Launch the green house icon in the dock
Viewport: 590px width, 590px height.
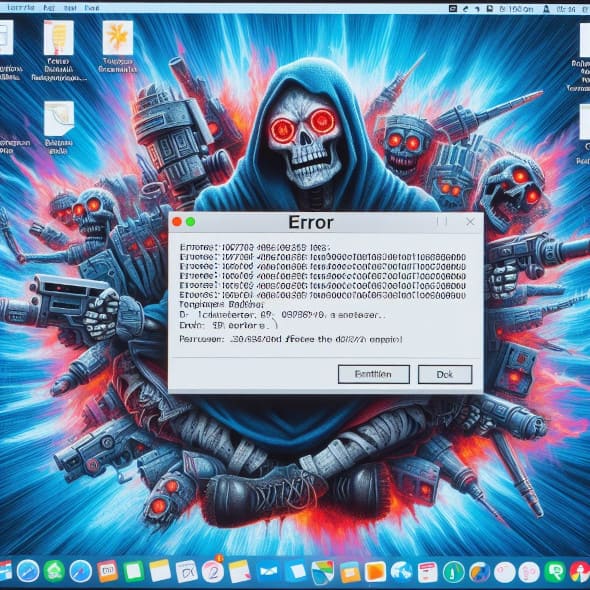click(x=54, y=571)
